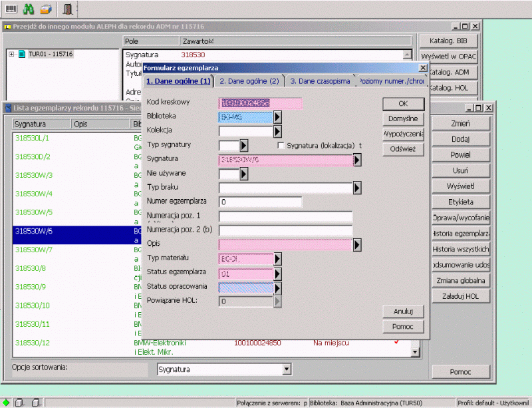The width and height of the screenshot is (532, 408).
Task: Click the exit door icon in toolbar
Action: [68, 9]
